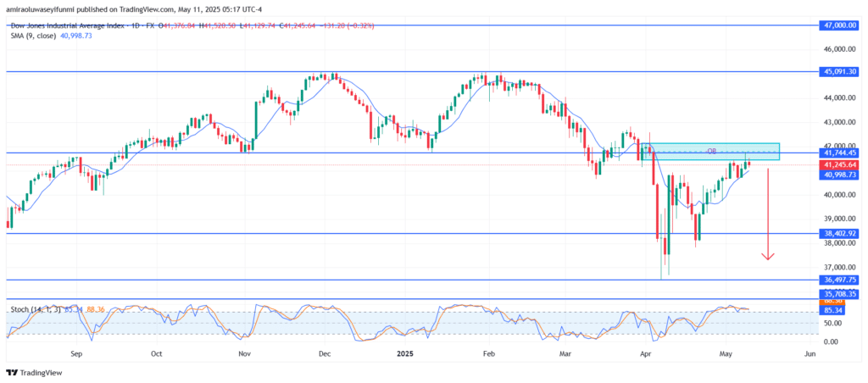Click the Sep label on time axis
Viewport: 868px width, 383px height.
tap(76, 353)
